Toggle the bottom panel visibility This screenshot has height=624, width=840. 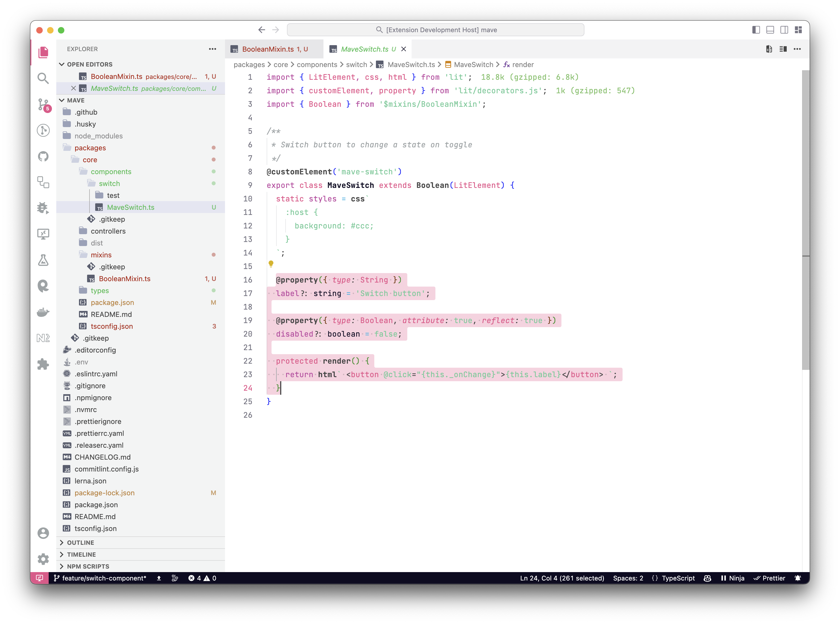(x=770, y=30)
